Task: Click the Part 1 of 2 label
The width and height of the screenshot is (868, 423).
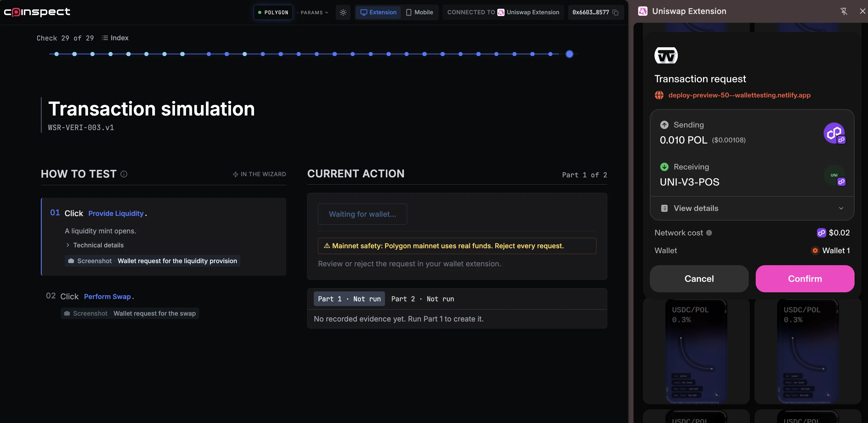Action: [x=584, y=175]
